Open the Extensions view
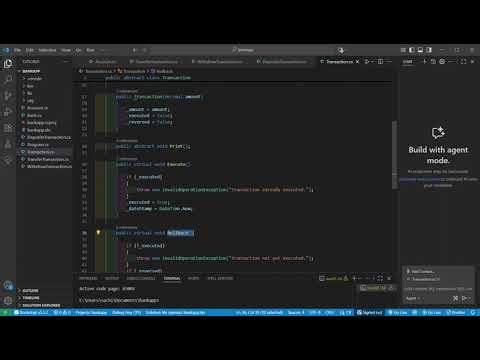480x360 pixels. tap(8, 128)
